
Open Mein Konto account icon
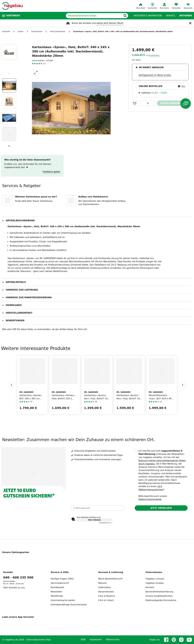(164, 4)
